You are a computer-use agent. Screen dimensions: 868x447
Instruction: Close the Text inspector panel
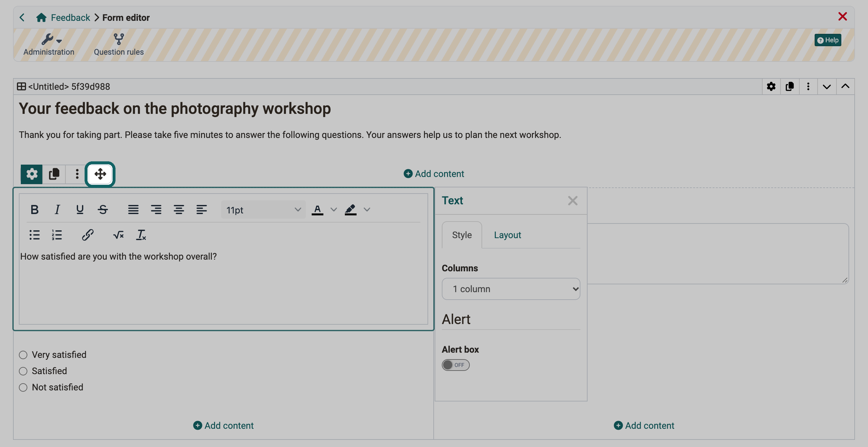coord(573,200)
